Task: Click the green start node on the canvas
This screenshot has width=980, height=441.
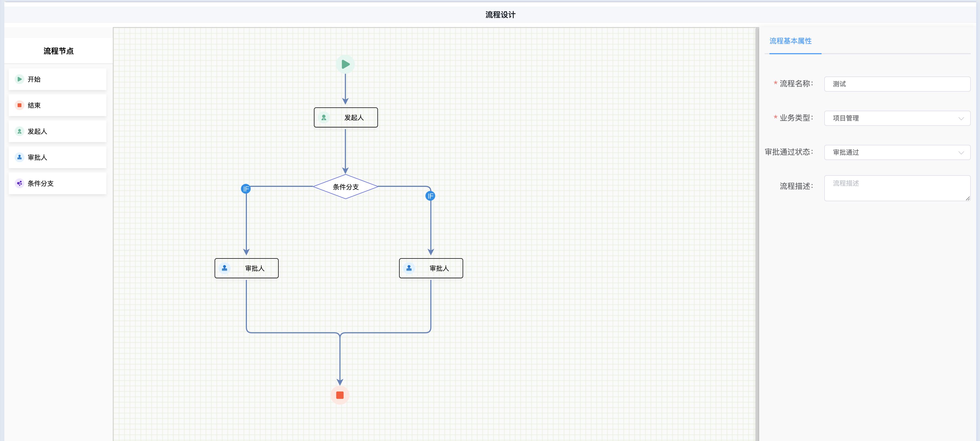Action: click(x=345, y=64)
